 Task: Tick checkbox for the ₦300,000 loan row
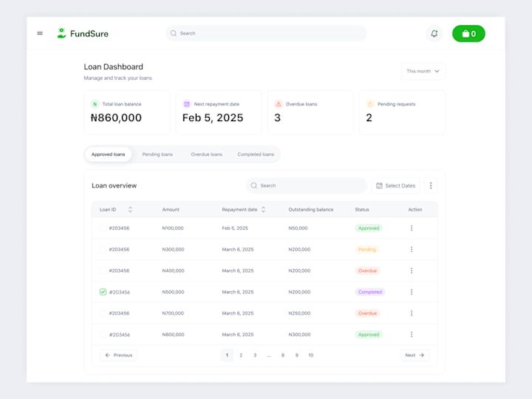coord(103,250)
